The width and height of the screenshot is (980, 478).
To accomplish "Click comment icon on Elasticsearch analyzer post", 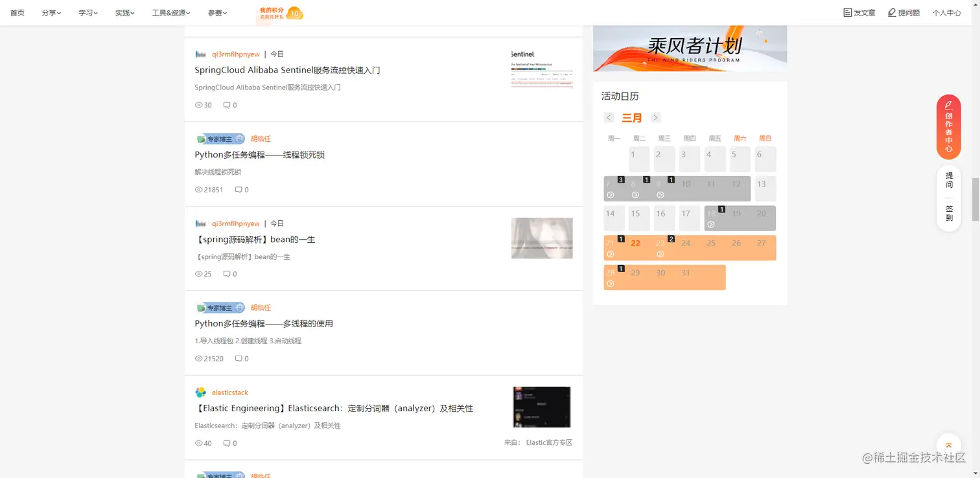I will (x=227, y=444).
